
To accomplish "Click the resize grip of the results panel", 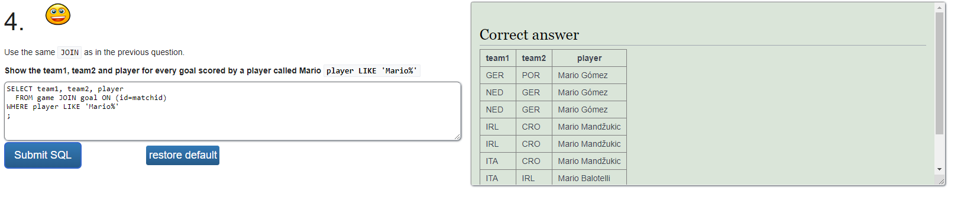I will (x=941, y=181).
